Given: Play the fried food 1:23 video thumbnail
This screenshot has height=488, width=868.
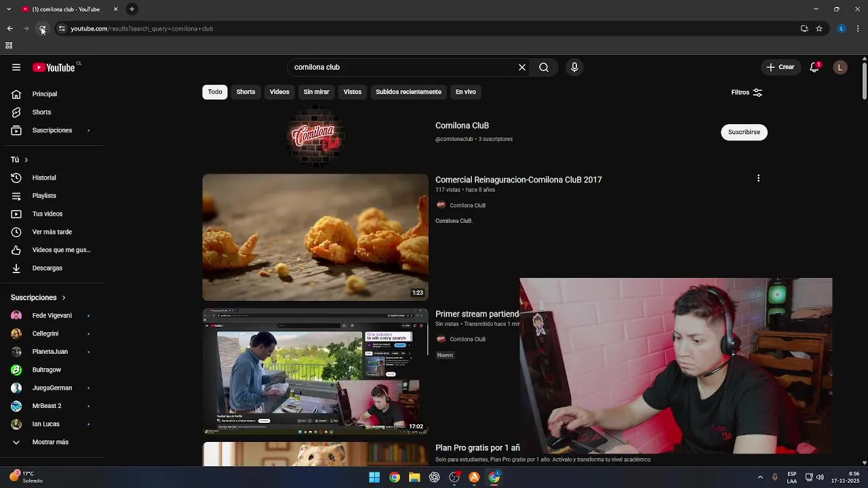Looking at the screenshot, I should pyautogui.click(x=315, y=237).
